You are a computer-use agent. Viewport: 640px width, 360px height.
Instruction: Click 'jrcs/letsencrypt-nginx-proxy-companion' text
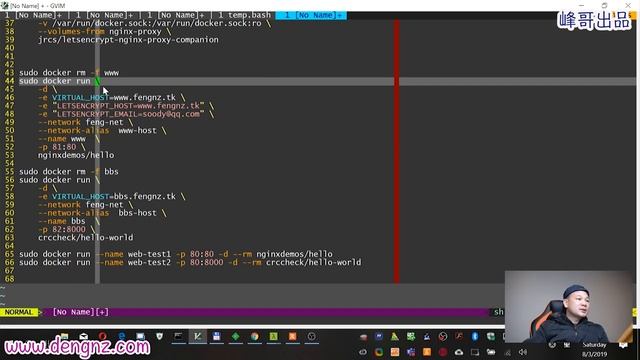pyautogui.click(x=128, y=40)
